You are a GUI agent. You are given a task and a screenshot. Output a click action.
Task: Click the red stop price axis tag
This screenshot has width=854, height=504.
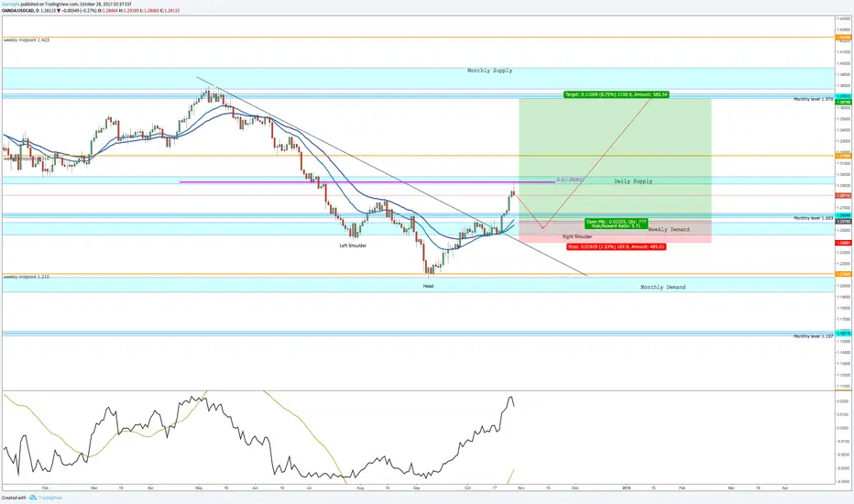pyautogui.click(x=843, y=243)
